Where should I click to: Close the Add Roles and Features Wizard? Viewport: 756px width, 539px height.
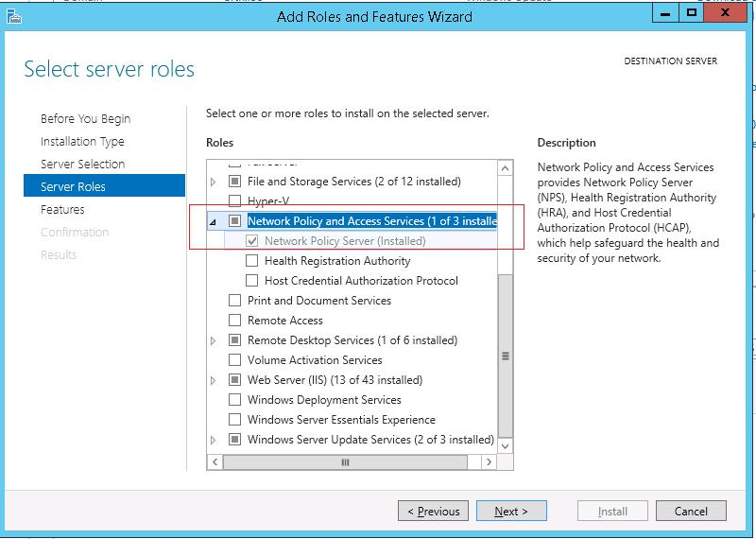(726, 14)
